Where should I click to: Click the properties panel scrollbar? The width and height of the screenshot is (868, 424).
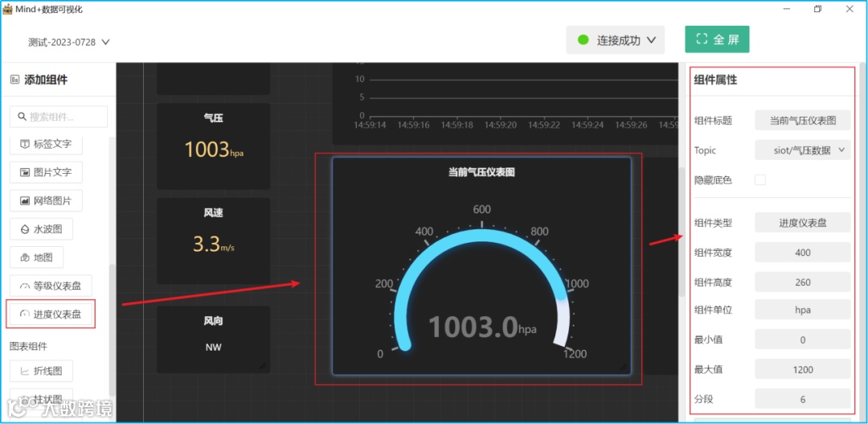(x=862, y=242)
